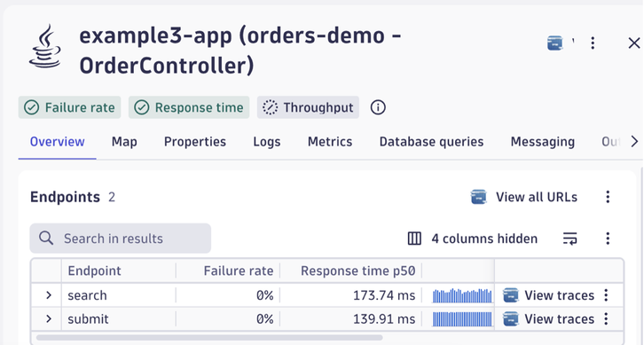The width and height of the screenshot is (644, 345).
Task: Open the Endpoints section kebab menu
Action: (x=608, y=197)
